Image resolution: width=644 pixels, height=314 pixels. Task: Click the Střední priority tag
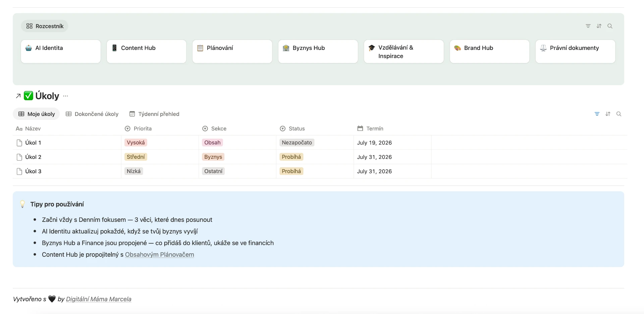[x=136, y=157]
